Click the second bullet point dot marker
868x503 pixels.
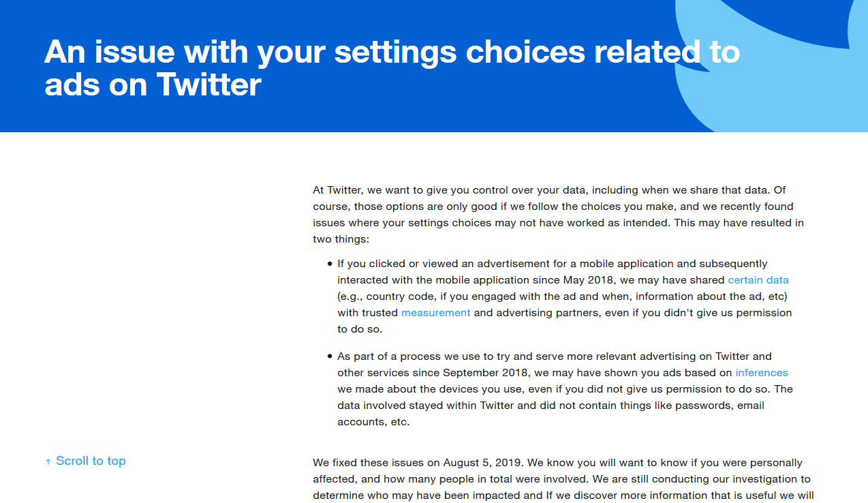[x=330, y=356]
